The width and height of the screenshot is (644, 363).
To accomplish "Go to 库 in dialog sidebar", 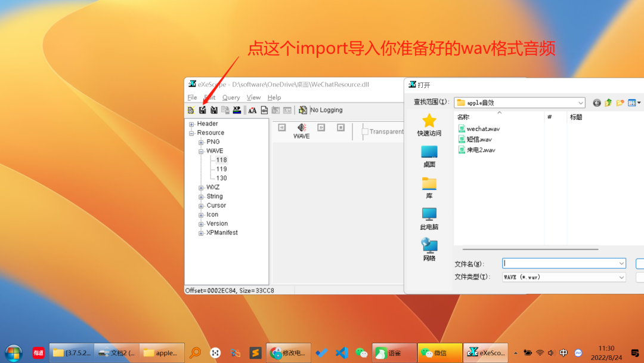I will pos(429,188).
